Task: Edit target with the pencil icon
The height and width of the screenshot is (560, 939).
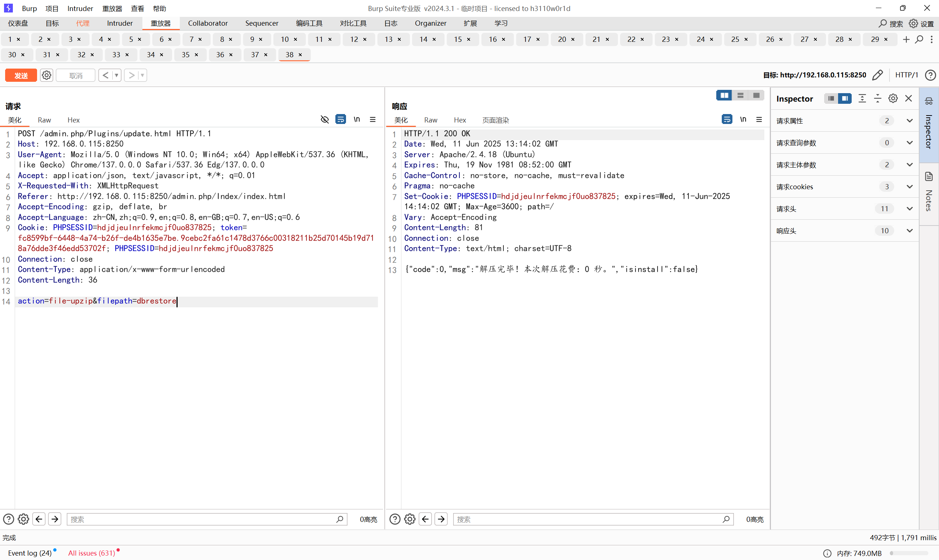Action: 877,75
